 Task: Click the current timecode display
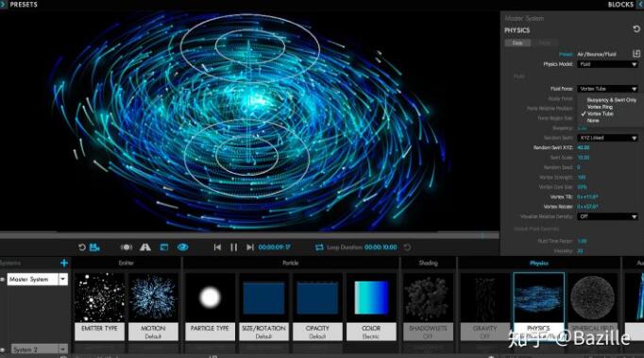point(275,247)
